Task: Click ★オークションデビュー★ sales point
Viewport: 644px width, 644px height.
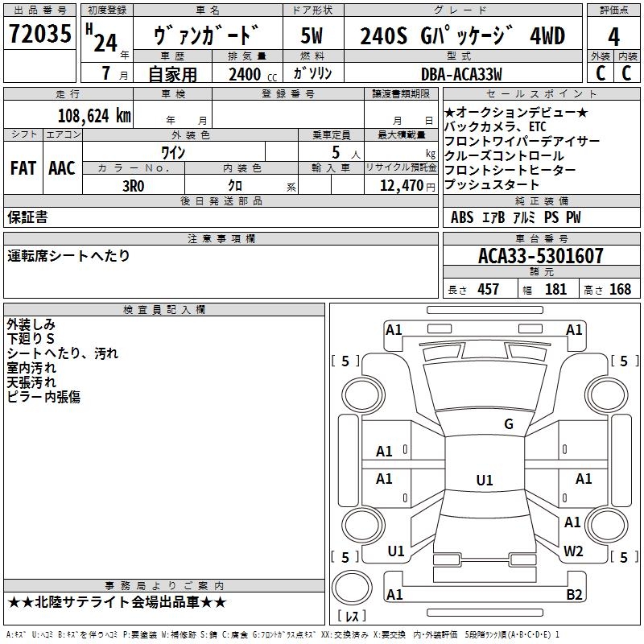Action: 516,112
